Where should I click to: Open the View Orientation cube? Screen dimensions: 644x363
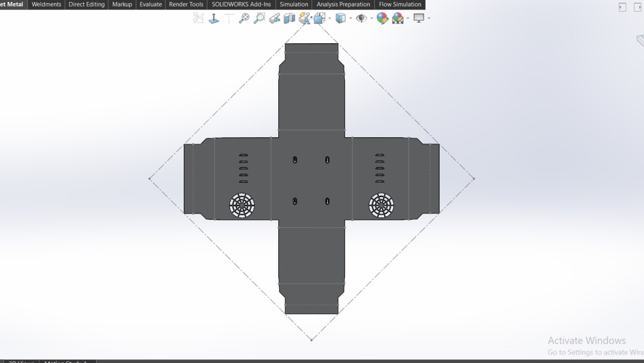(x=319, y=19)
